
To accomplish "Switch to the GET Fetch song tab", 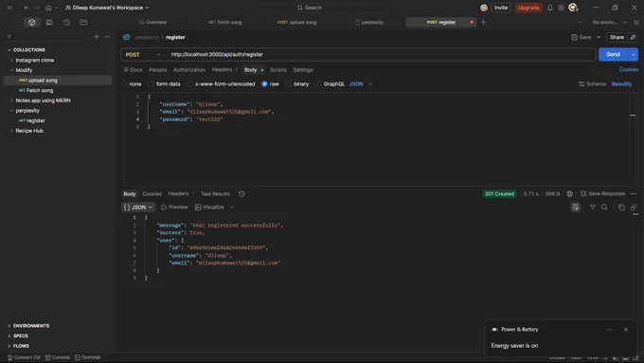I will point(224,22).
